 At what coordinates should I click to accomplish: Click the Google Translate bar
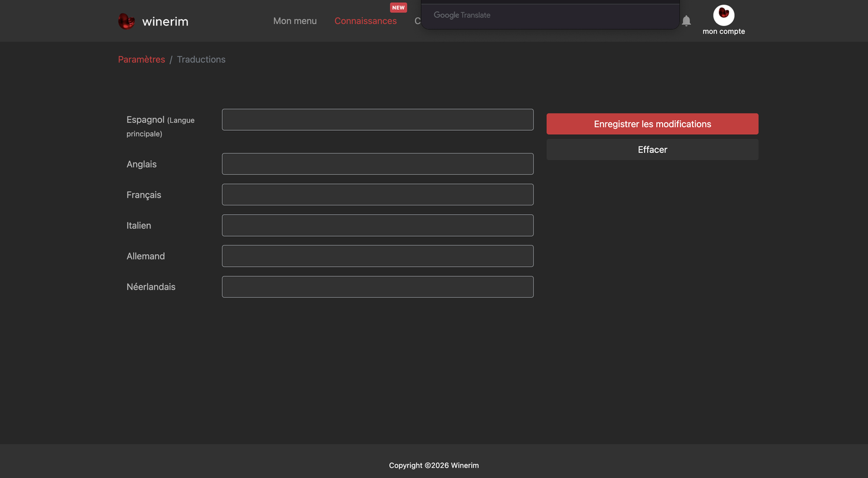coord(550,15)
